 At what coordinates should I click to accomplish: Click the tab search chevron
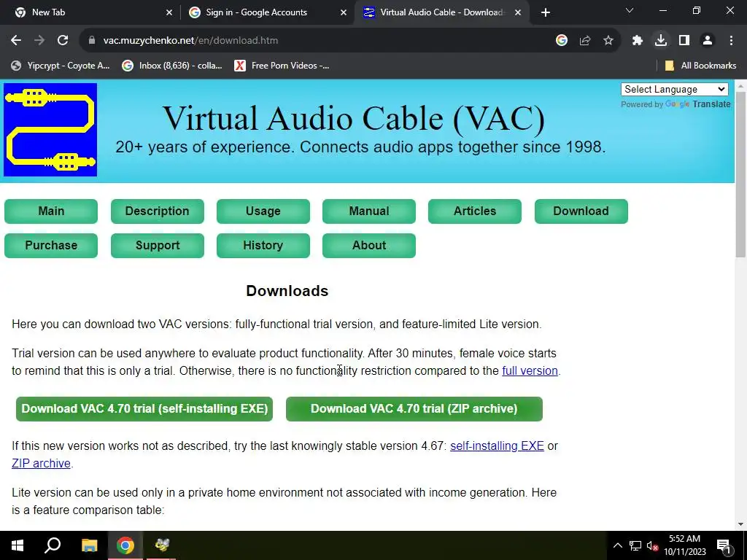[630, 10]
